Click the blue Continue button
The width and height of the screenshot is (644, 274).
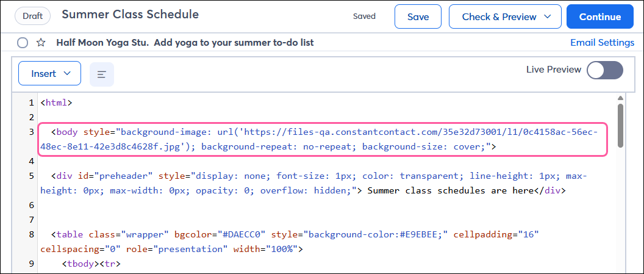[x=599, y=16]
